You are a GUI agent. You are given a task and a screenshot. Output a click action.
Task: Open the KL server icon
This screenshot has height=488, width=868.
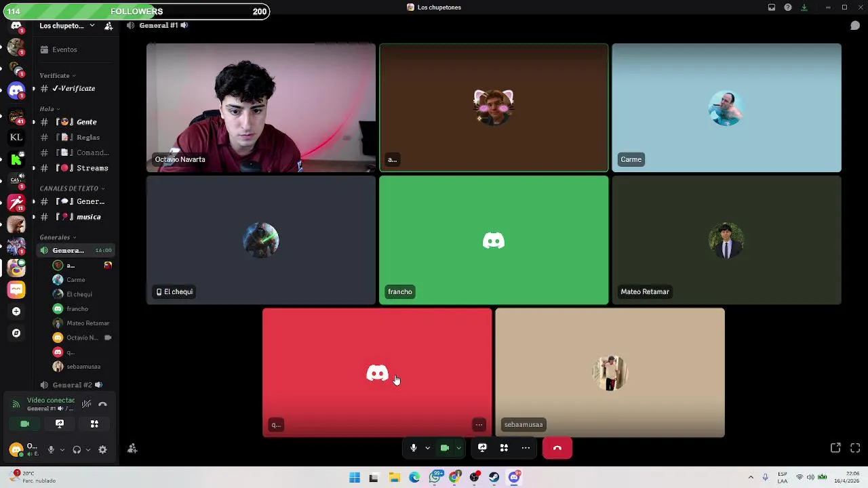16,137
